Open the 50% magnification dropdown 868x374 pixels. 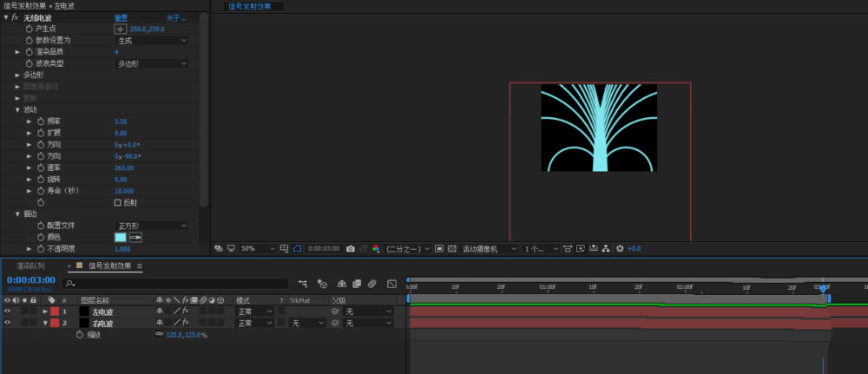[x=254, y=248]
